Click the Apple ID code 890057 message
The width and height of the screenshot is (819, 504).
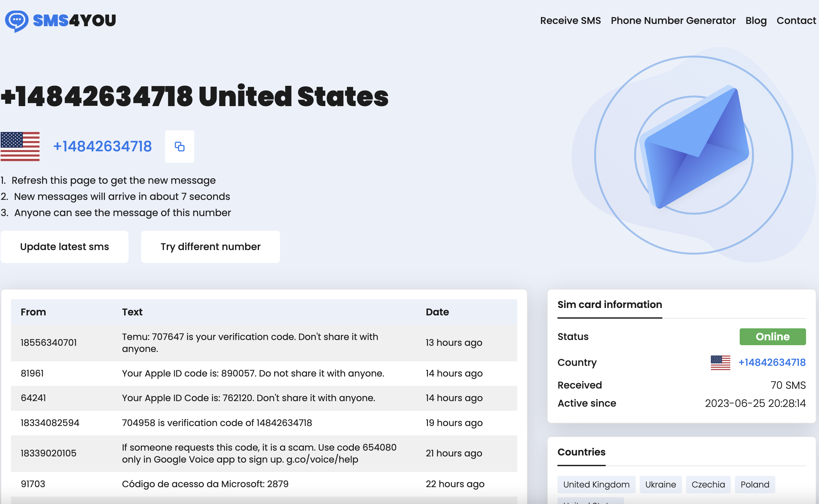[x=253, y=373]
